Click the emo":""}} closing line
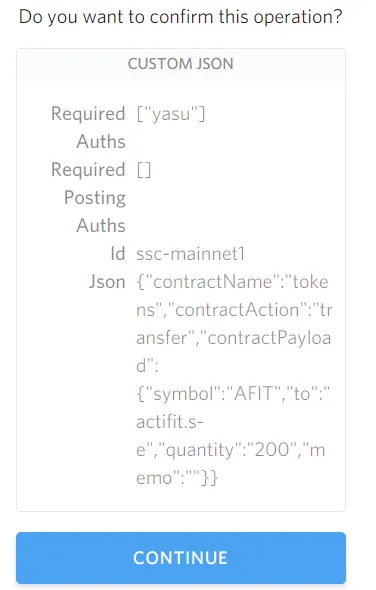 coord(177,478)
